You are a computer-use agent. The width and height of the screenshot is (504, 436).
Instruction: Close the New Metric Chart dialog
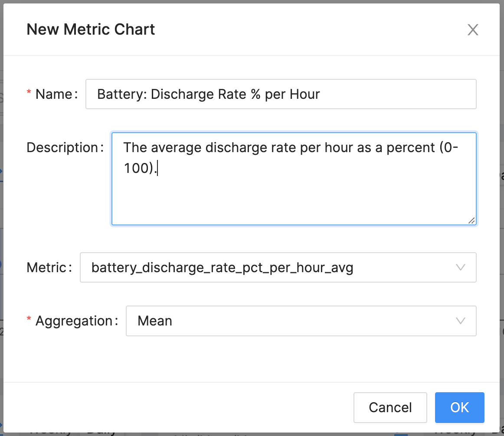click(472, 30)
